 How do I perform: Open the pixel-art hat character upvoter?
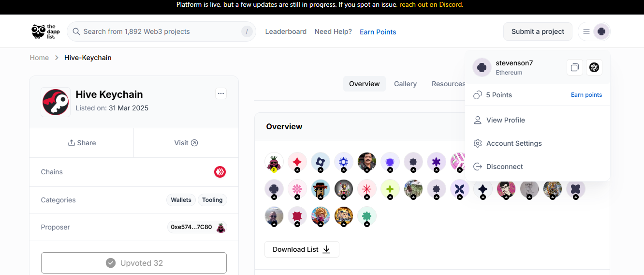pyautogui.click(x=321, y=189)
